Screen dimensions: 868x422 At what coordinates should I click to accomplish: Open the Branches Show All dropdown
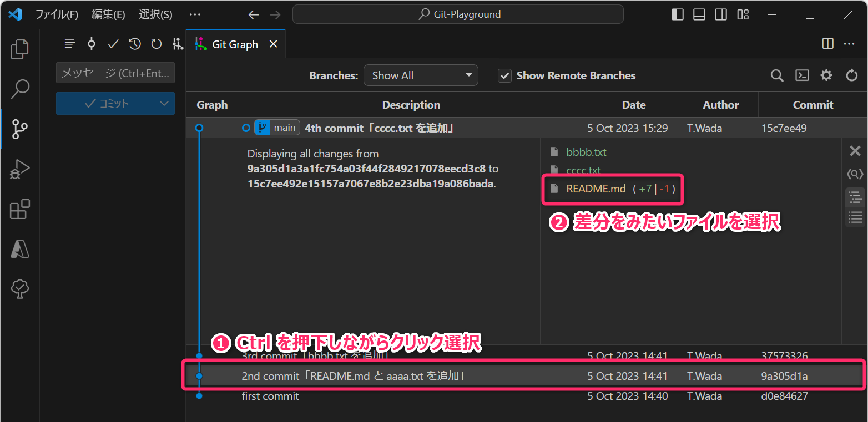coord(421,75)
